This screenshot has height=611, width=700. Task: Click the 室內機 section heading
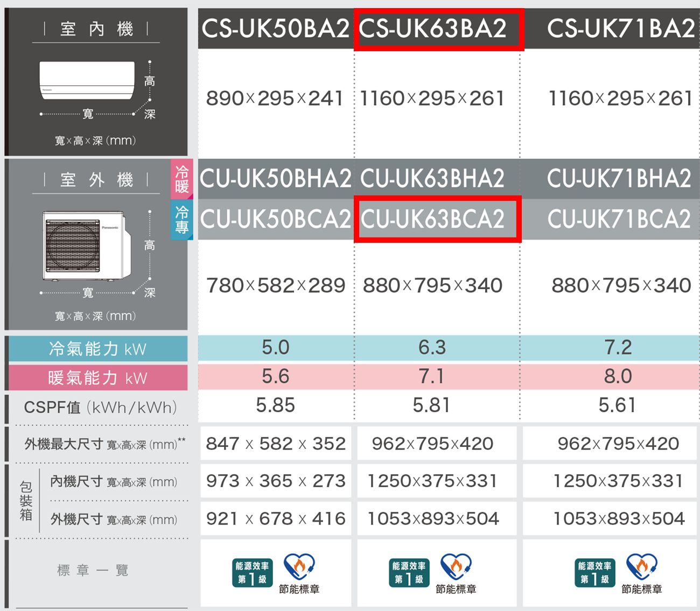click(96, 29)
